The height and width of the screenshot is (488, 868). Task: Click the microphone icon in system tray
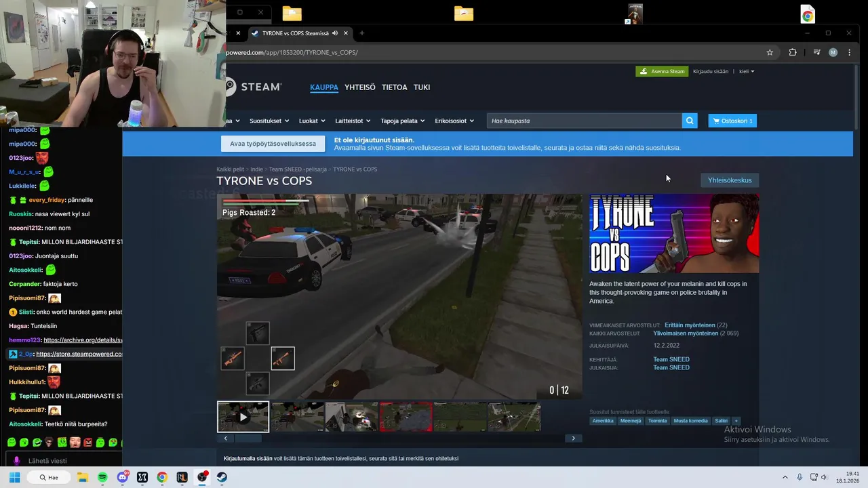[x=800, y=477]
